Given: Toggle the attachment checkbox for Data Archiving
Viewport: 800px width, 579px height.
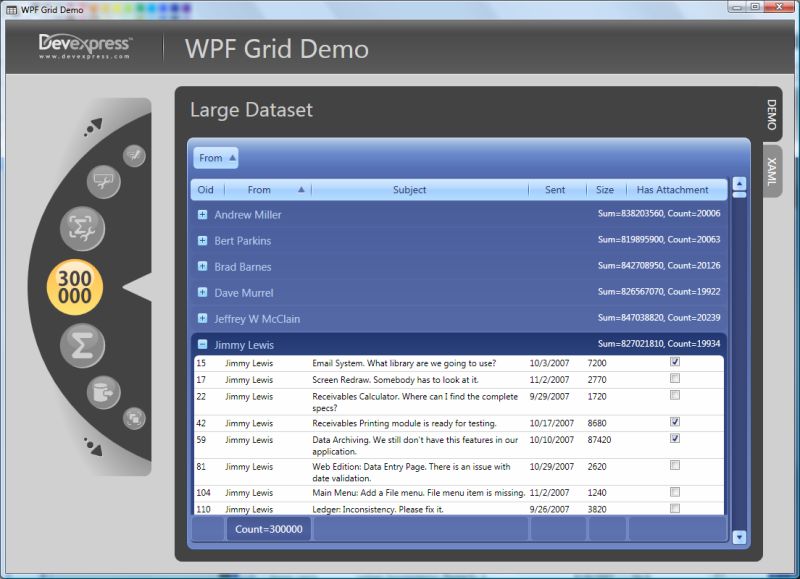Looking at the screenshot, I should (677, 439).
